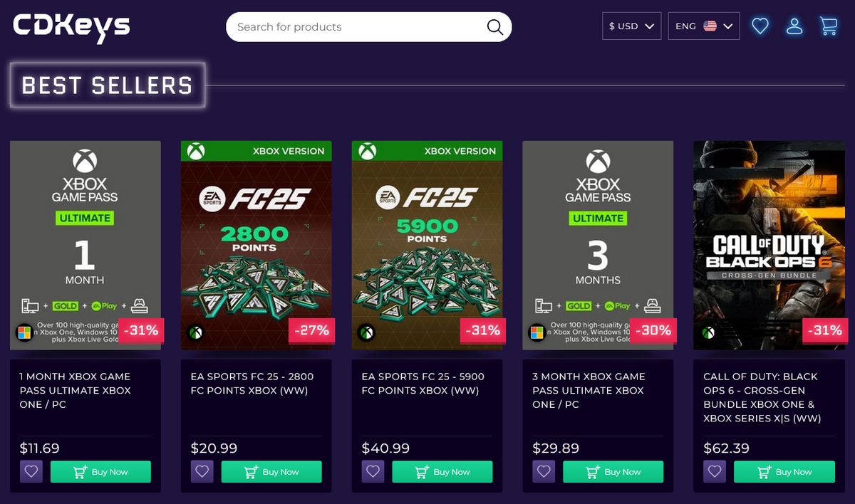Open the shopping cart
This screenshot has height=504, width=855.
tap(828, 26)
